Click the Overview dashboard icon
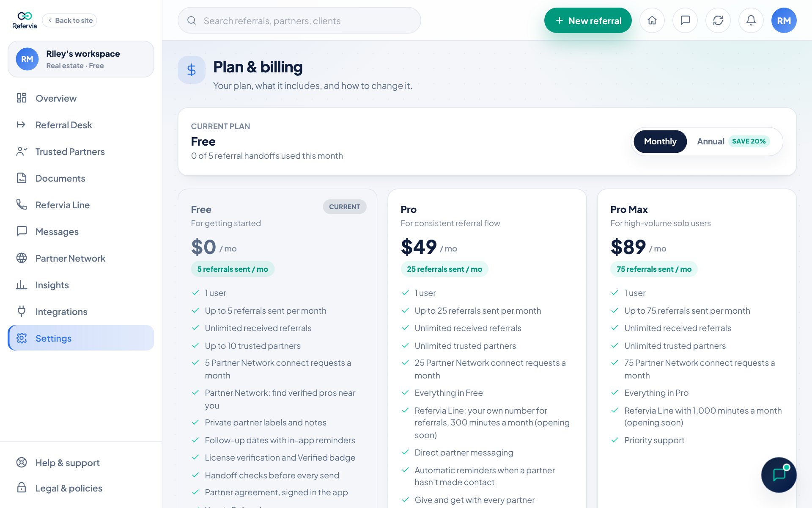Image resolution: width=812 pixels, height=508 pixels. [22, 98]
